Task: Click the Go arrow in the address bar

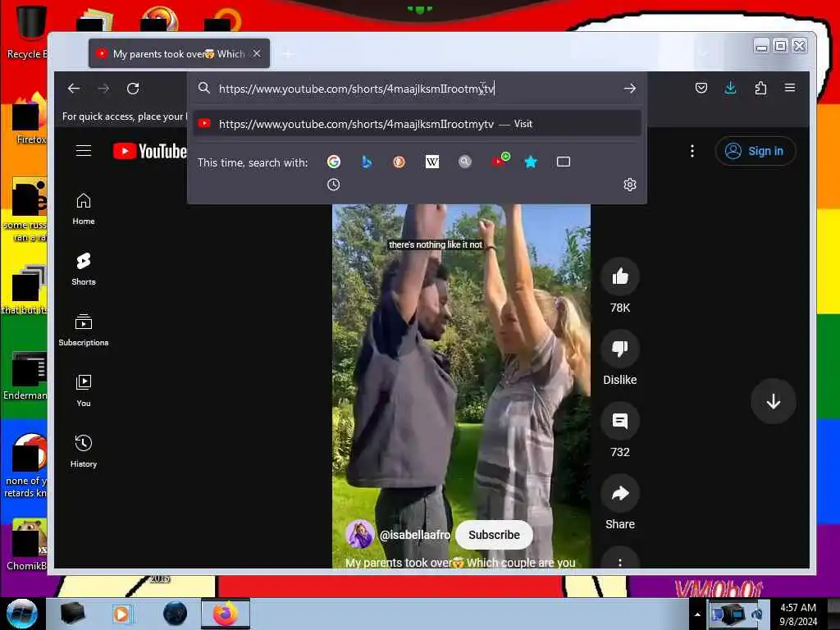Action: (x=629, y=89)
